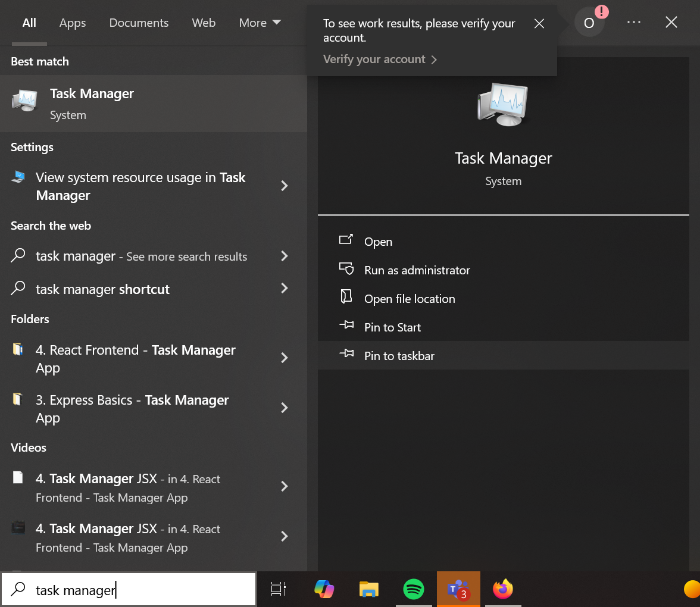Expand arrow for View system resource usage result

(x=285, y=186)
